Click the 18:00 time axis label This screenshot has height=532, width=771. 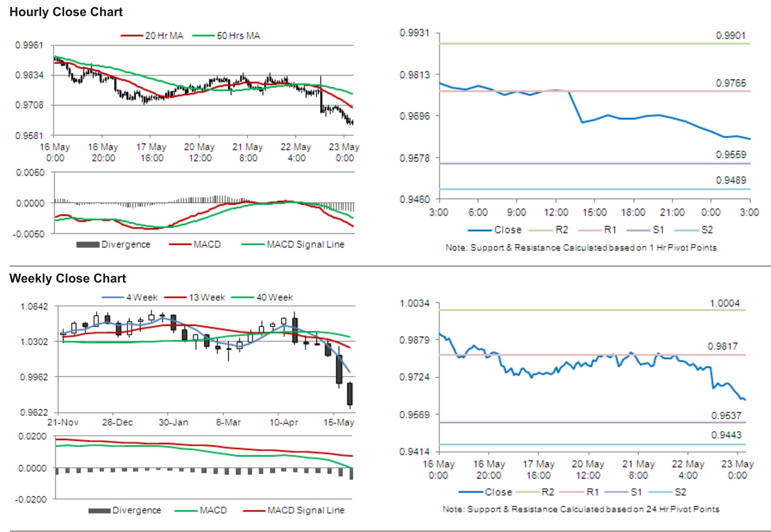[633, 212]
